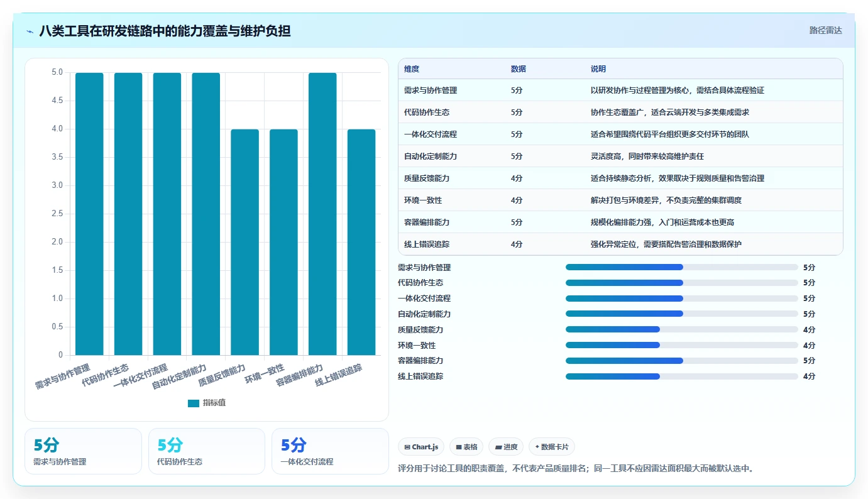The image size is (868, 499).
Task: Click the 质量反馈能力 chart bar
Action: (245, 242)
